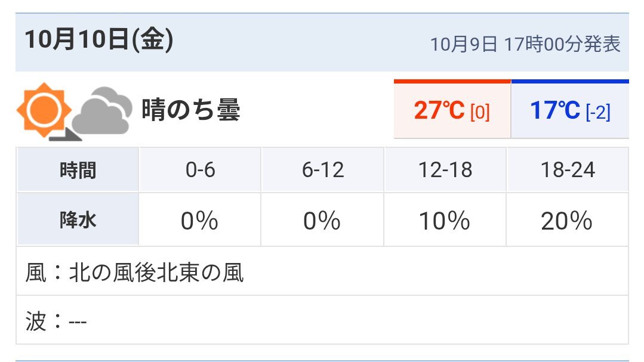
Task: Click the 波 wave information row
Action: [57, 322]
